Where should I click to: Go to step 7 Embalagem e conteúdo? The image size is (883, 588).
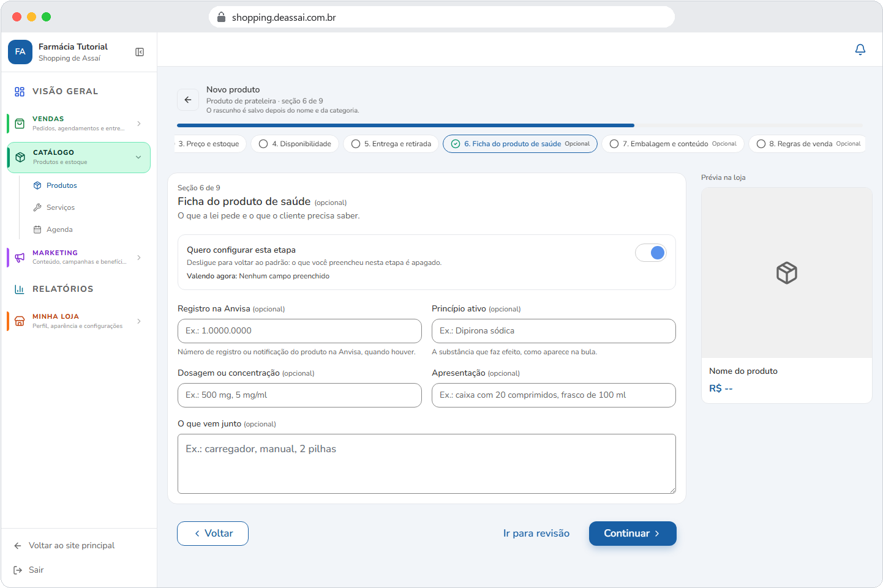(673, 144)
